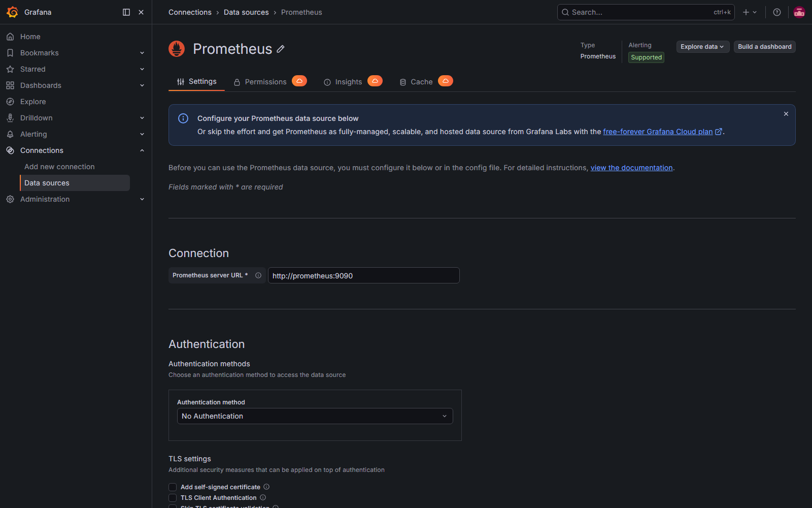Click the Administration gear icon
Image resolution: width=812 pixels, height=508 pixels.
click(x=10, y=199)
